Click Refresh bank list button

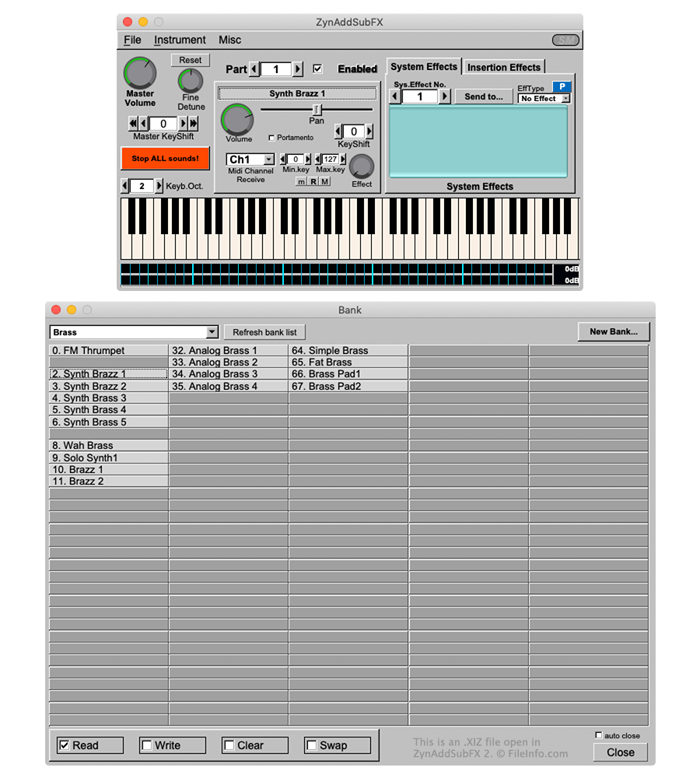[x=264, y=332]
